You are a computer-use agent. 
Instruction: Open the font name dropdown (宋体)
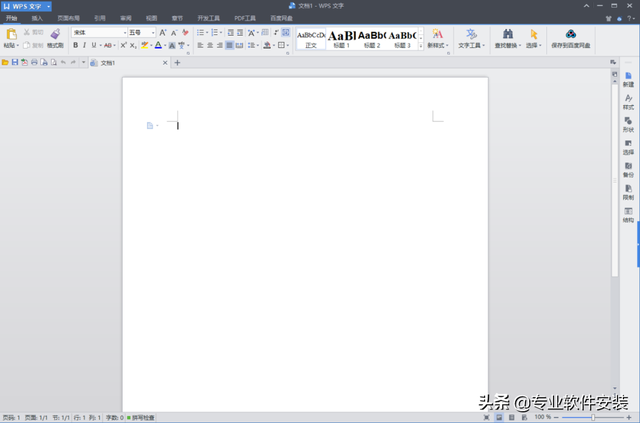98,32
